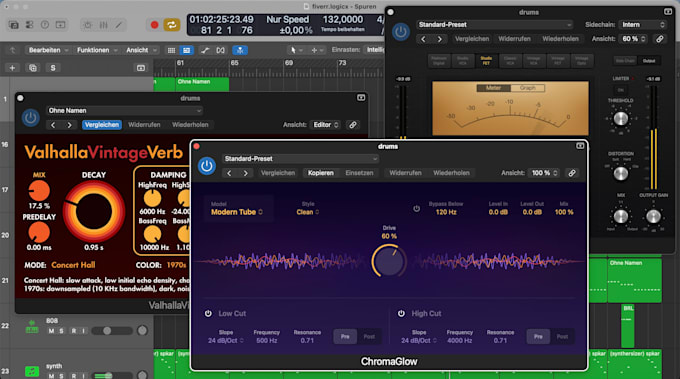Screen dimensions: 680x379
Task: Click the link icon in Valhalla window
Action: tap(353, 125)
